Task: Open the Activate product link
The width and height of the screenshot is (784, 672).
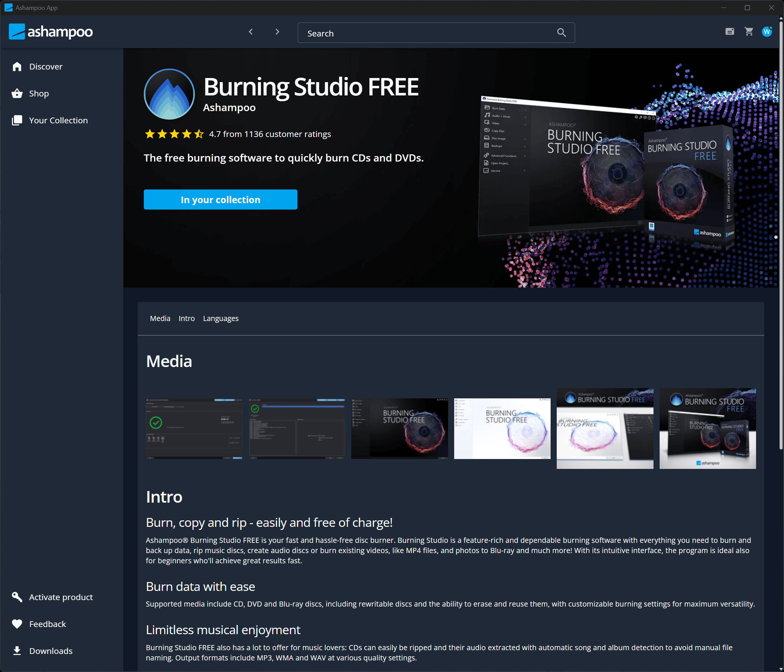Action: 61,597
